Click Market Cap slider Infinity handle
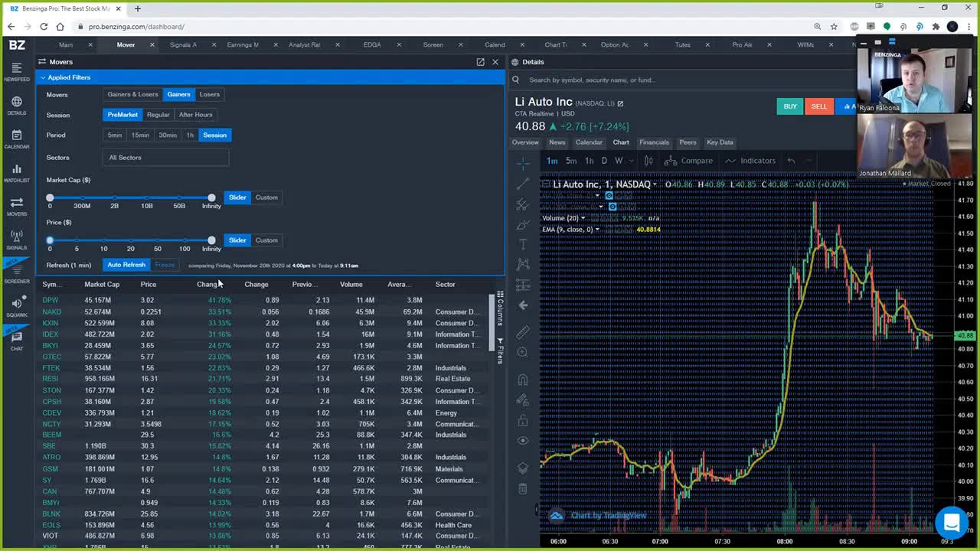Screen dimensions: 980x551 point(211,197)
